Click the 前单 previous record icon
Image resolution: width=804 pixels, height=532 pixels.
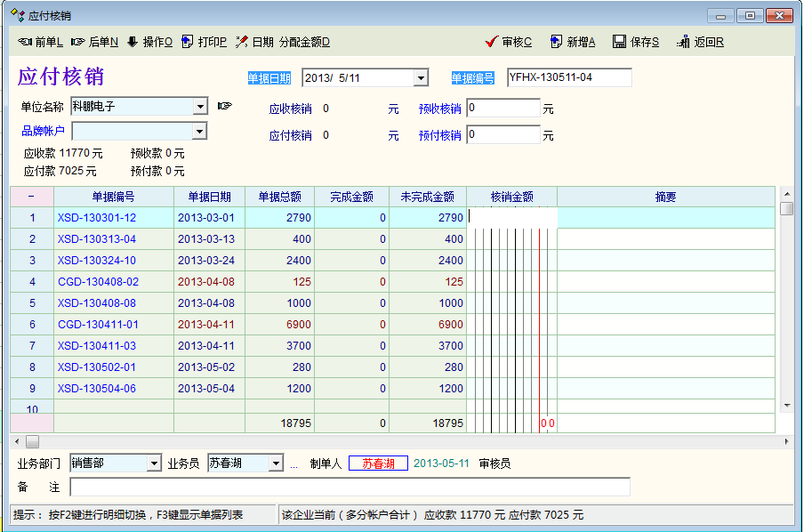pos(26,42)
